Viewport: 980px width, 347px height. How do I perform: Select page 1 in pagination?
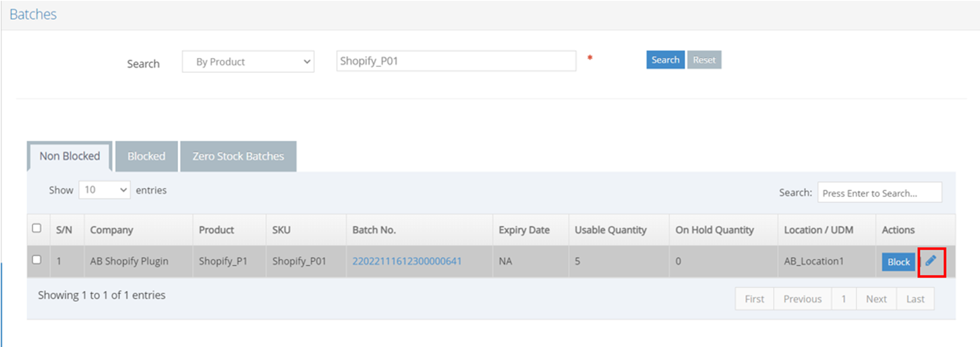(844, 299)
